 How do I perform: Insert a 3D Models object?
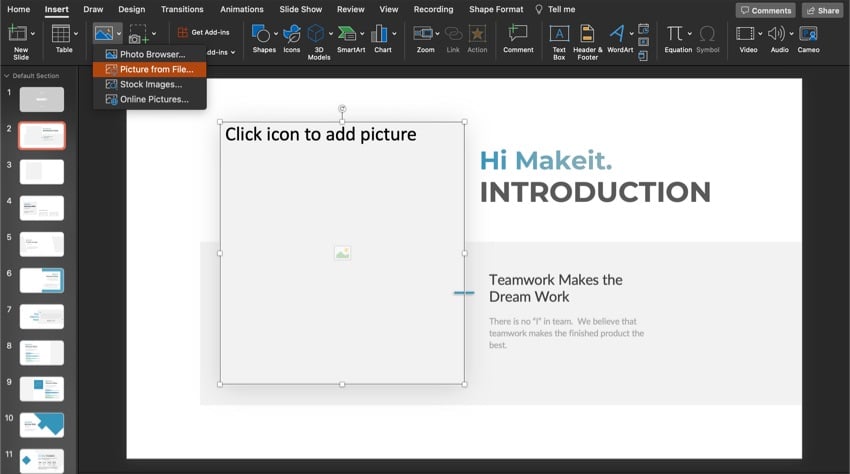pyautogui.click(x=318, y=35)
